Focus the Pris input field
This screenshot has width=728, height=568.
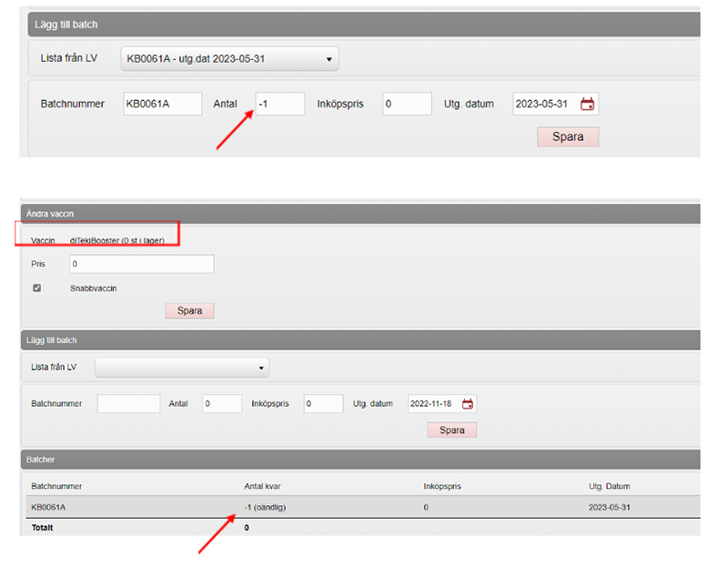(141, 264)
